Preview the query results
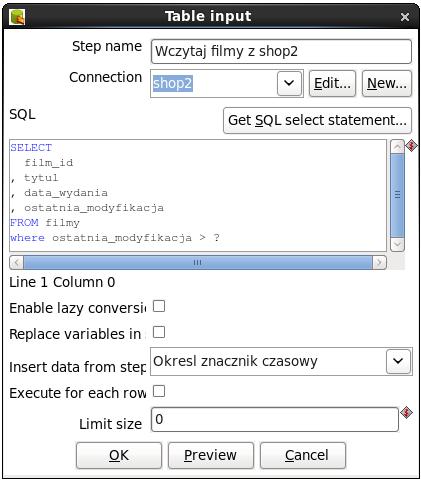Viewport: 421px width, 482px height. click(x=211, y=455)
